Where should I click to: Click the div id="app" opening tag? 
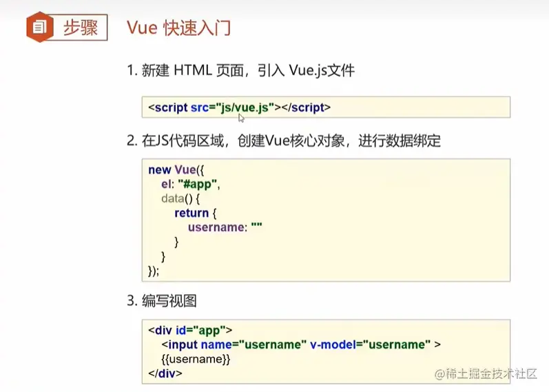click(190, 331)
